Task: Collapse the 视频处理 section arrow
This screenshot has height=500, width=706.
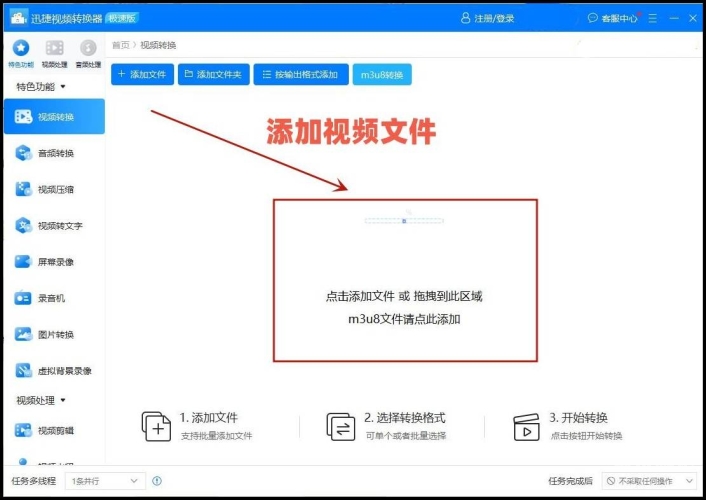Action: point(63,400)
